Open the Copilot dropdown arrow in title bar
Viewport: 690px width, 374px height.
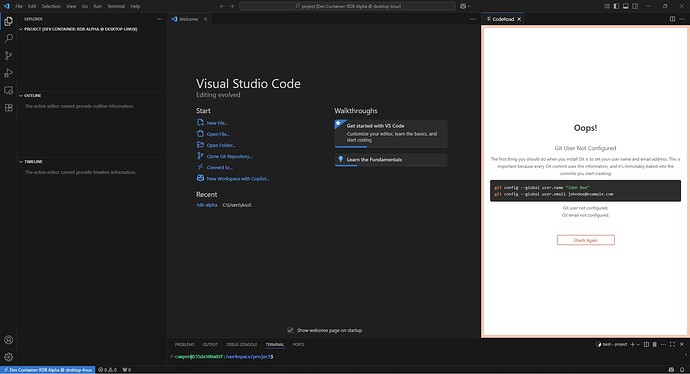469,6
